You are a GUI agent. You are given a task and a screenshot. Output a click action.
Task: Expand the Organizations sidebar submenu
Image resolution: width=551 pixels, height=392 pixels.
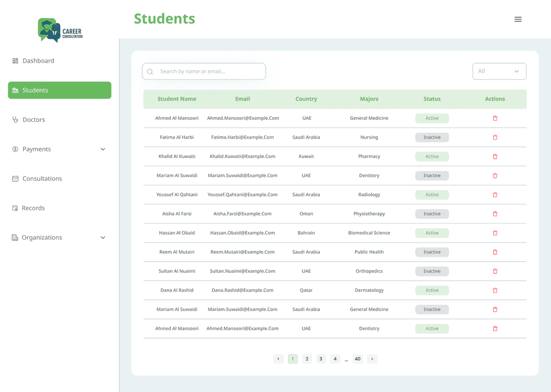(x=103, y=238)
